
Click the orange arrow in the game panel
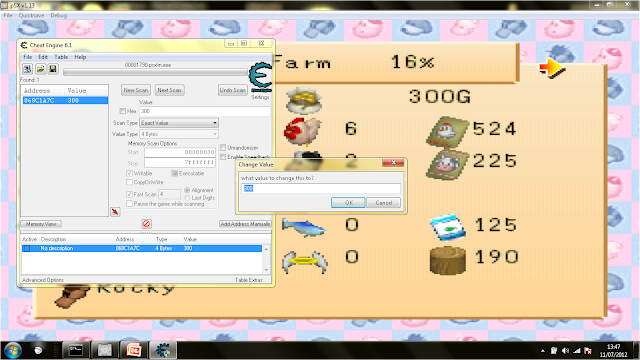pos(552,68)
